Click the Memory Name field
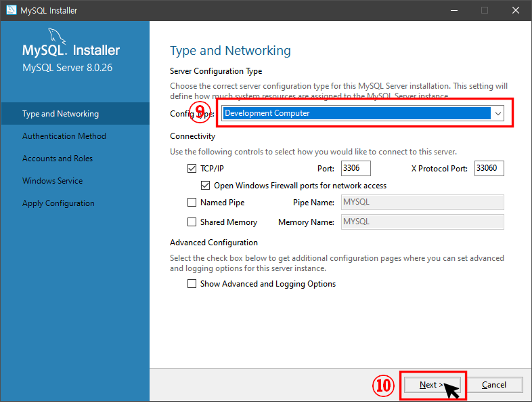The width and height of the screenshot is (532, 414). point(422,222)
